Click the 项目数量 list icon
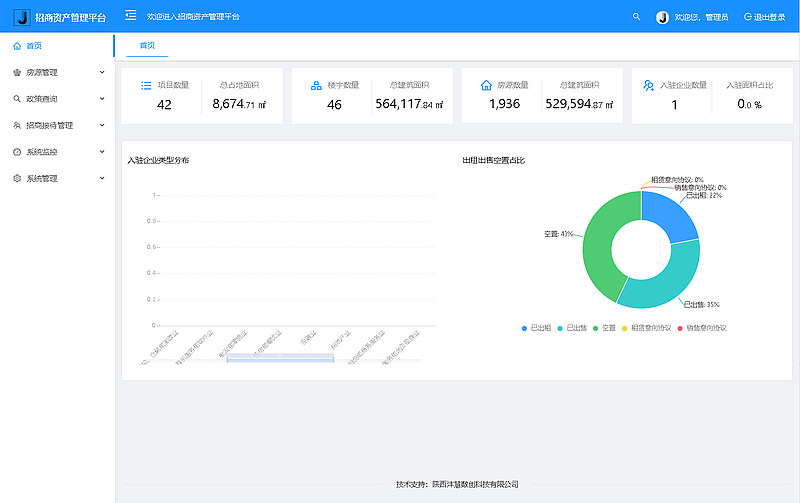This screenshot has width=800, height=503. pos(146,86)
